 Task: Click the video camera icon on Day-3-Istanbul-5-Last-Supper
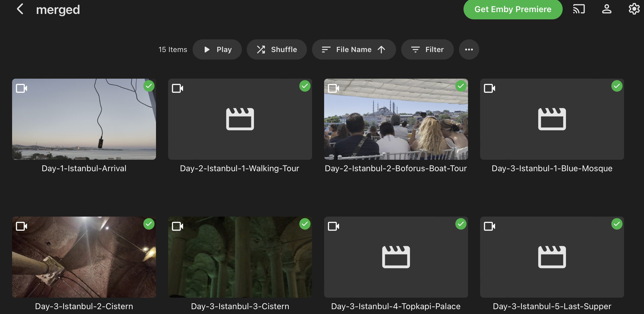click(490, 226)
